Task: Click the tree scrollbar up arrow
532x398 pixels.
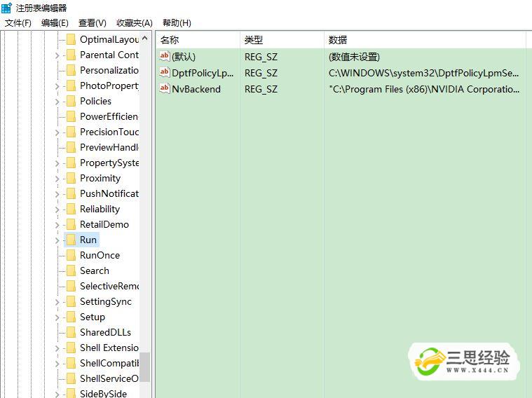Action: click(145, 39)
